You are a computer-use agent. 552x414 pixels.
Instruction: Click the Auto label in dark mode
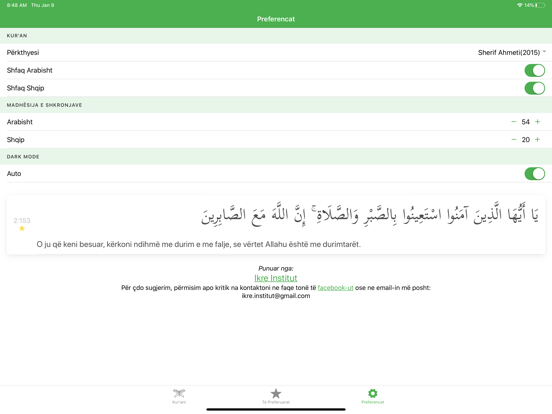point(14,174)
